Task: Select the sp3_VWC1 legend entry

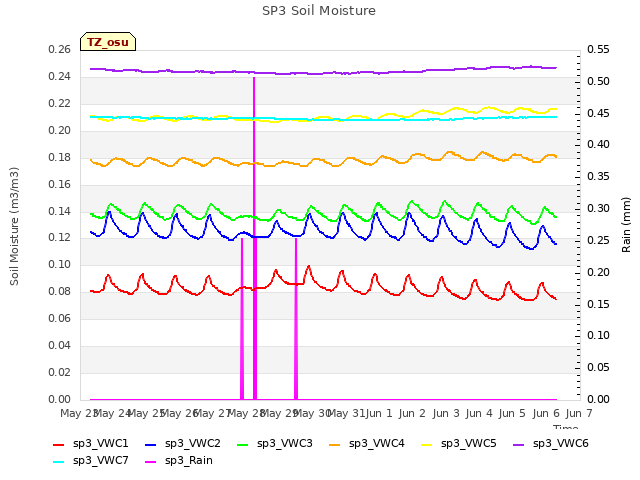Action: [91, 444]
